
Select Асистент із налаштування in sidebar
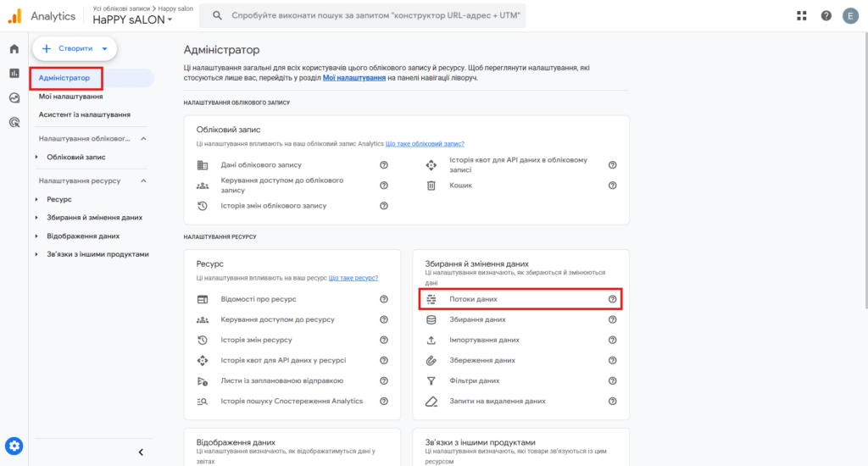point(84,114)
